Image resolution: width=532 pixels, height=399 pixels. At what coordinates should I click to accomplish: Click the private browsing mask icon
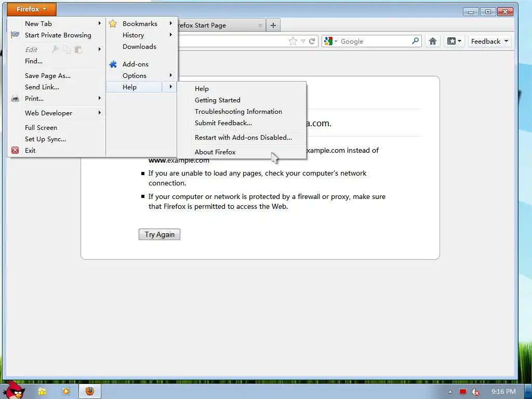15,35
